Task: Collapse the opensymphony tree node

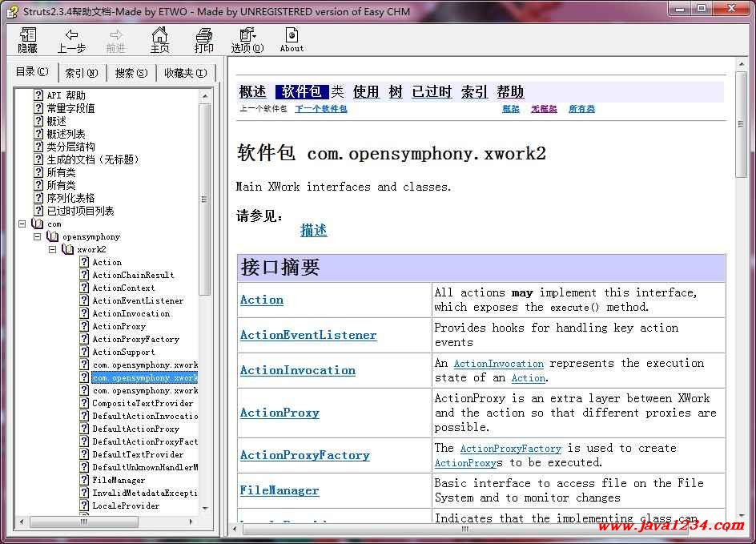Action: [x=38, y=237]
